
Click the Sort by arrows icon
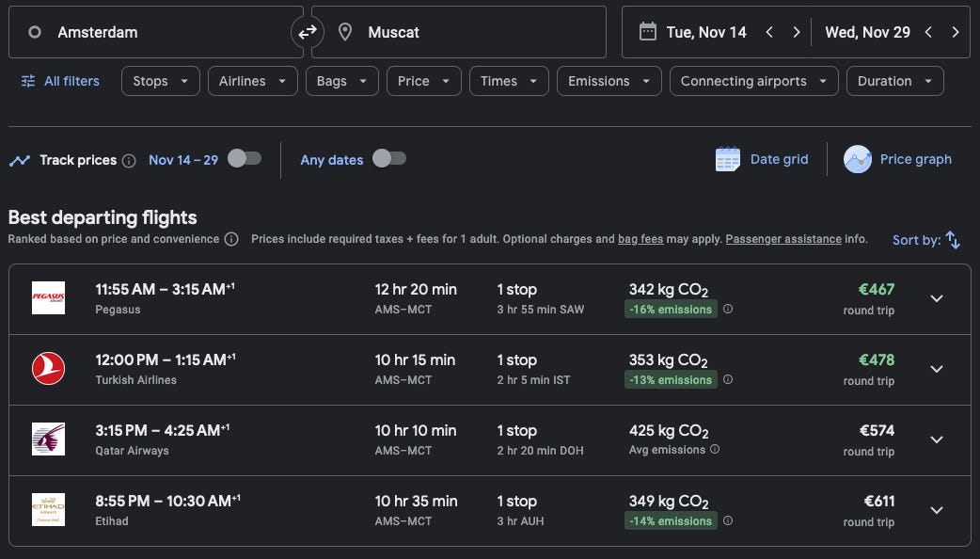(953, 240)
